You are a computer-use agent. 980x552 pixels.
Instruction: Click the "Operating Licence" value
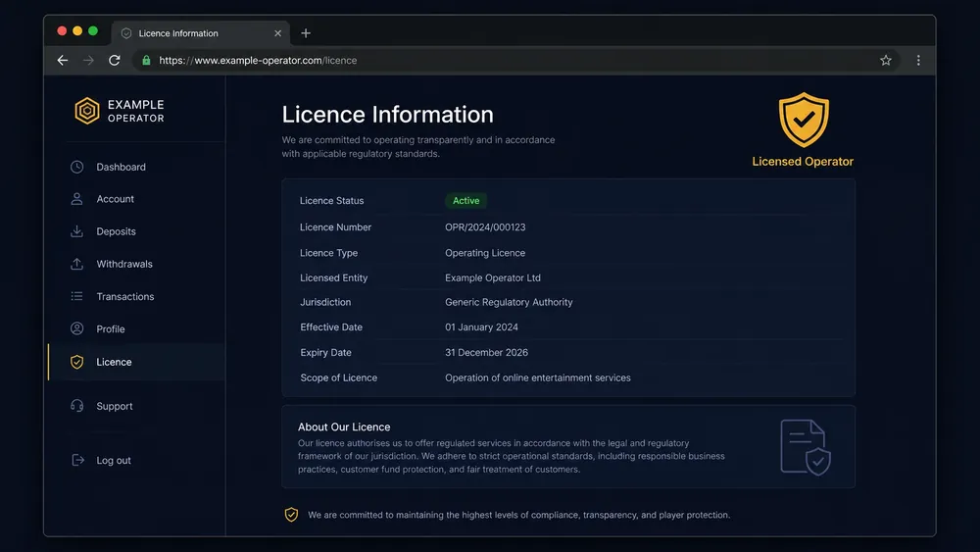(x=485, y=253)
